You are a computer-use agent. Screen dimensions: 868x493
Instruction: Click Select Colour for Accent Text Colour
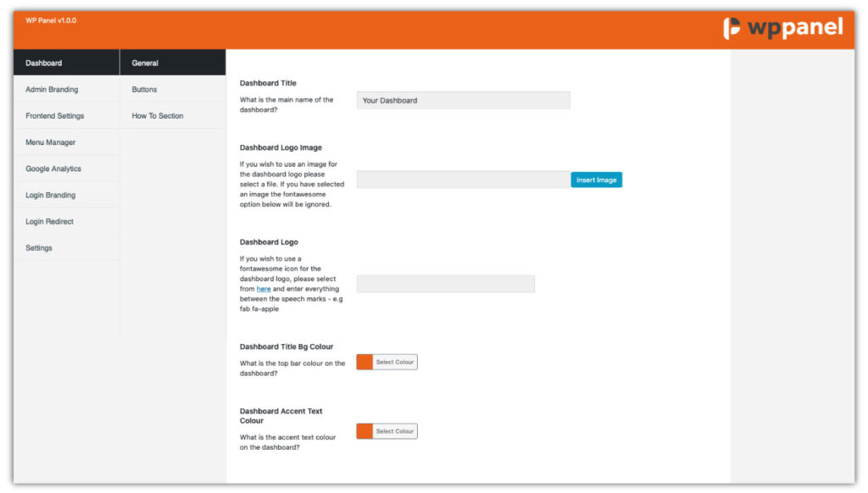point(395,431)
